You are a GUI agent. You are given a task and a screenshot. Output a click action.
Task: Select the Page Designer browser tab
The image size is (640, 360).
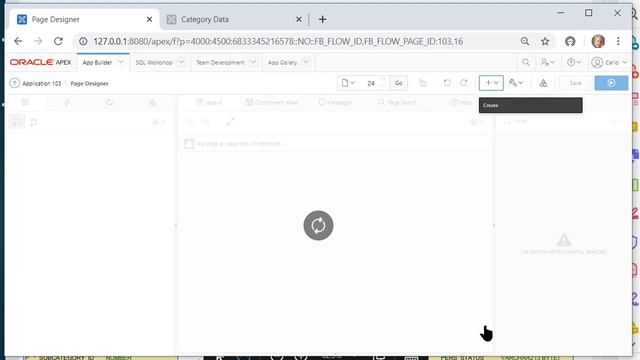tap(84, 19)
